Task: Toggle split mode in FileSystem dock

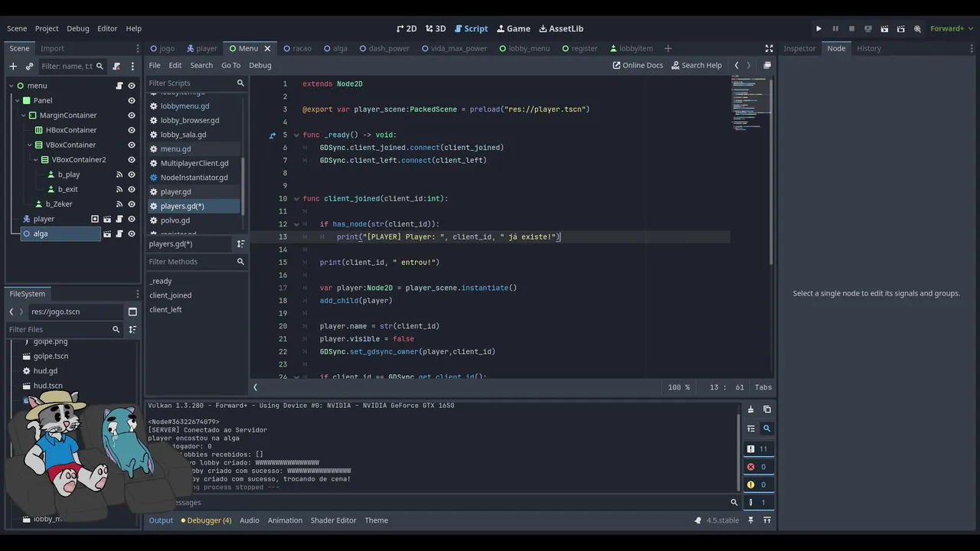Action: coord(132,311)
